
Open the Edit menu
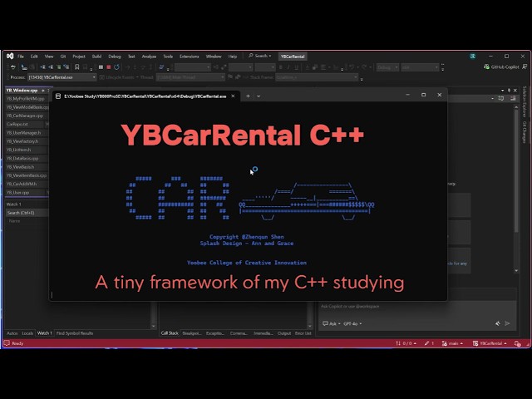point(34,57)
